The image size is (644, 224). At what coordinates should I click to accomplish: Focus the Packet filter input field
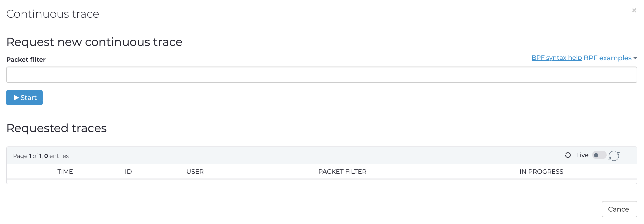(x=322, y=75)
